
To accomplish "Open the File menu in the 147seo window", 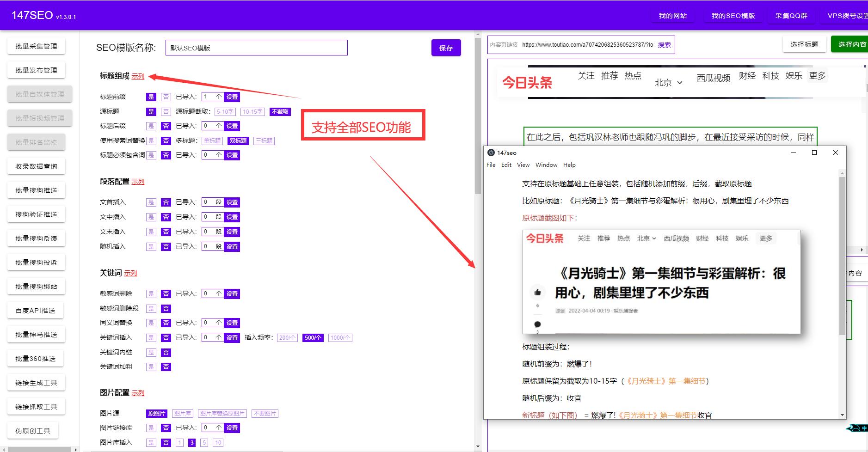I will click(x=491, y=165).
